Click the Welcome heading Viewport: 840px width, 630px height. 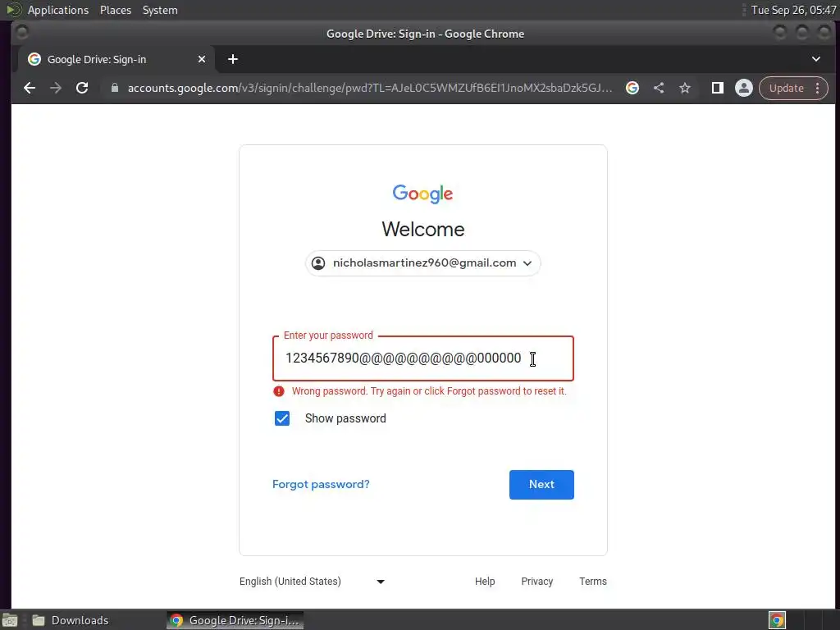(x=422, y=230)
